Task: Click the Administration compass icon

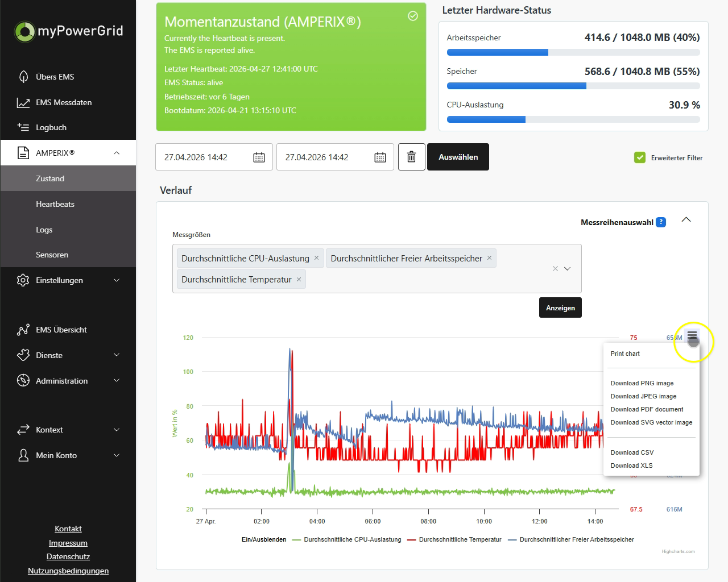Action: 23,381
